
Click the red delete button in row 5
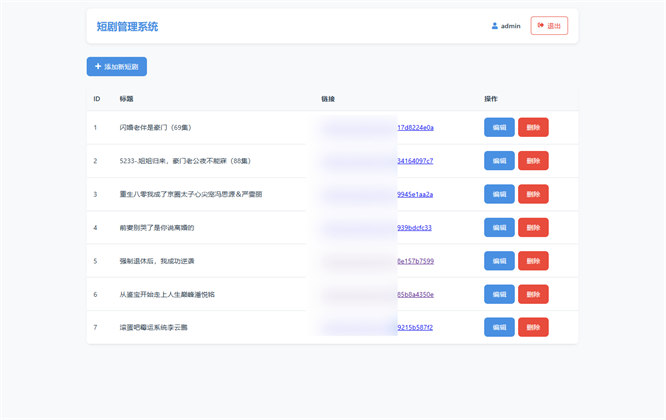click(x=533, y=261)
